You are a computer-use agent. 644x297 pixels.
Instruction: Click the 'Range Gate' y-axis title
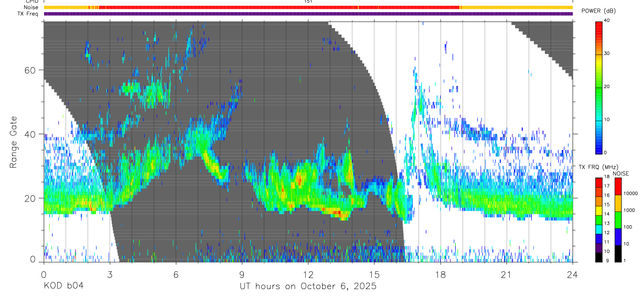14,142
